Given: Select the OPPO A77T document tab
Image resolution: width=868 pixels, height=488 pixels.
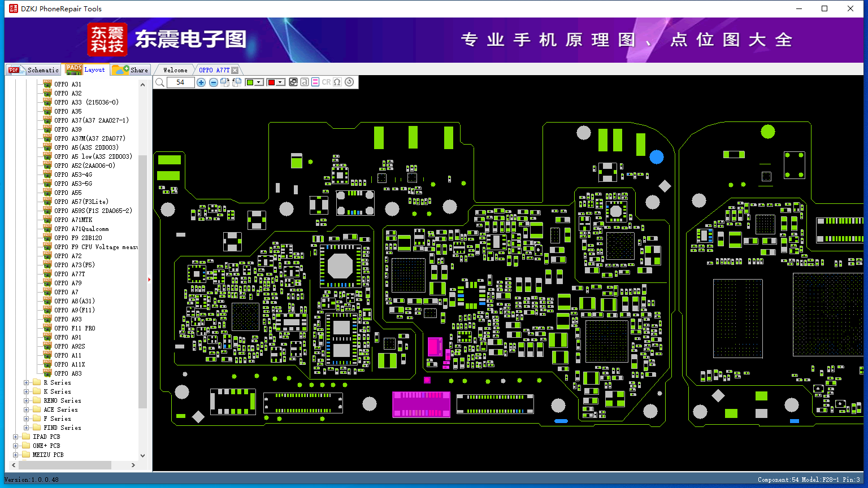Looking at the screenshot, I should point(214,70).
